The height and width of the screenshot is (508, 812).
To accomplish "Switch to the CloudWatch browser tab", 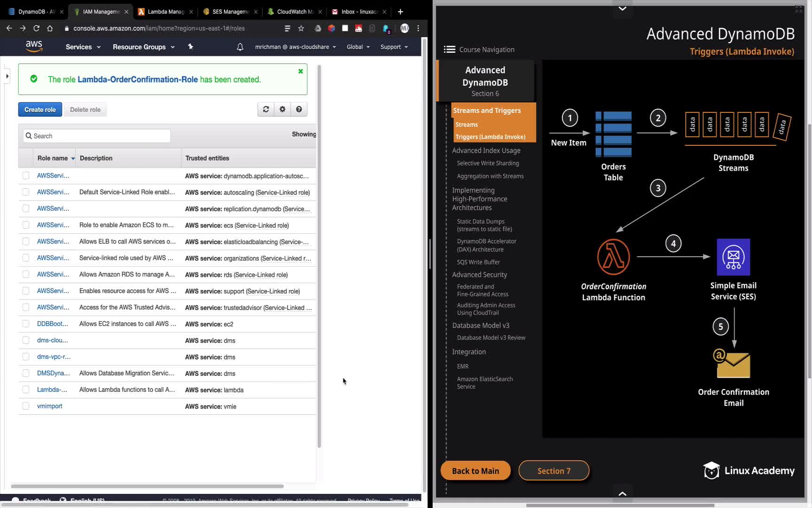I will (295, 12).
